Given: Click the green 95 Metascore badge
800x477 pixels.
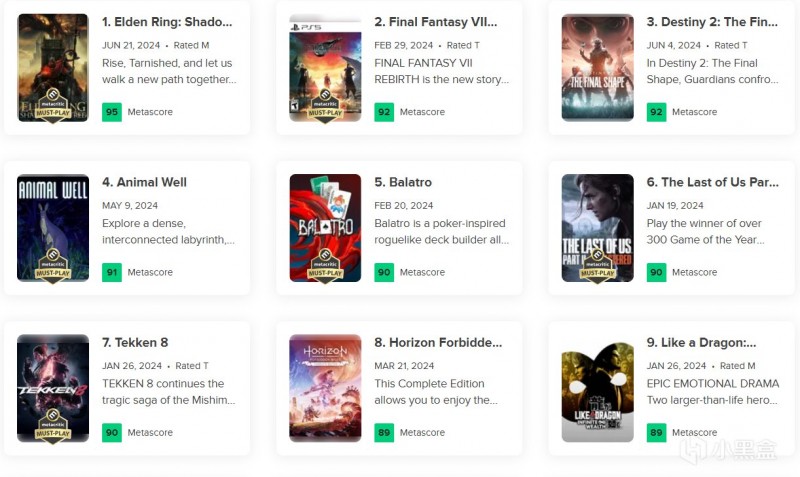Looking at the screenshot, I should point(112,112).
